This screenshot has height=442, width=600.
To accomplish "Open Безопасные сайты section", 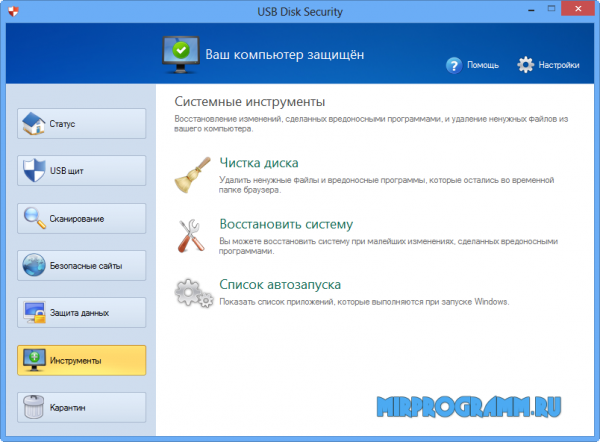I will 82,266.
